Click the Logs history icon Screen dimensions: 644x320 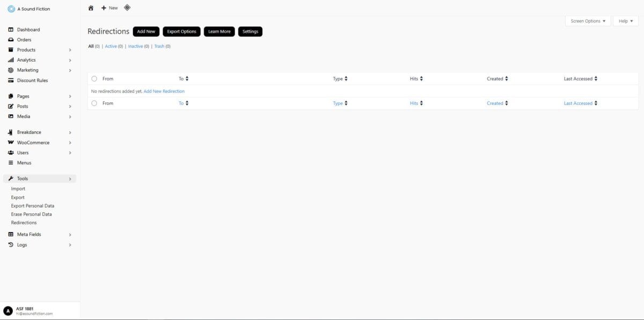11,245
